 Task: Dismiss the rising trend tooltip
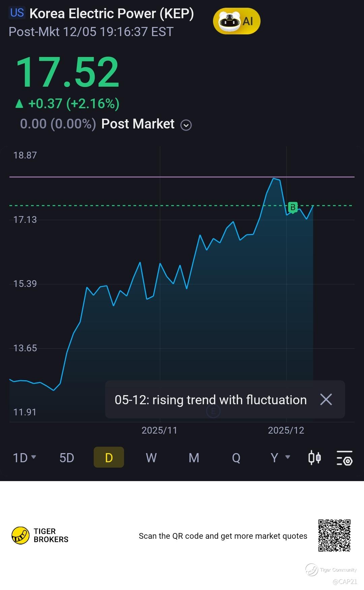click(326, 400)
